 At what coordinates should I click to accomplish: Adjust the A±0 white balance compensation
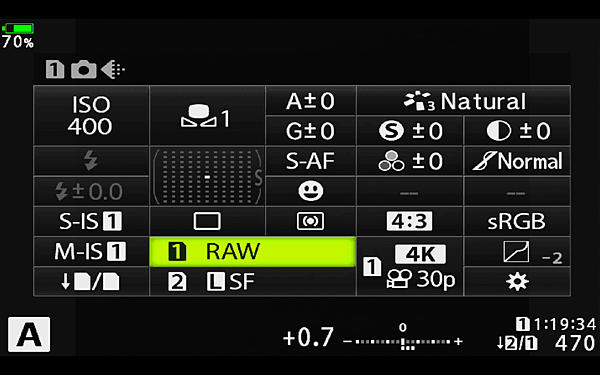310,100
